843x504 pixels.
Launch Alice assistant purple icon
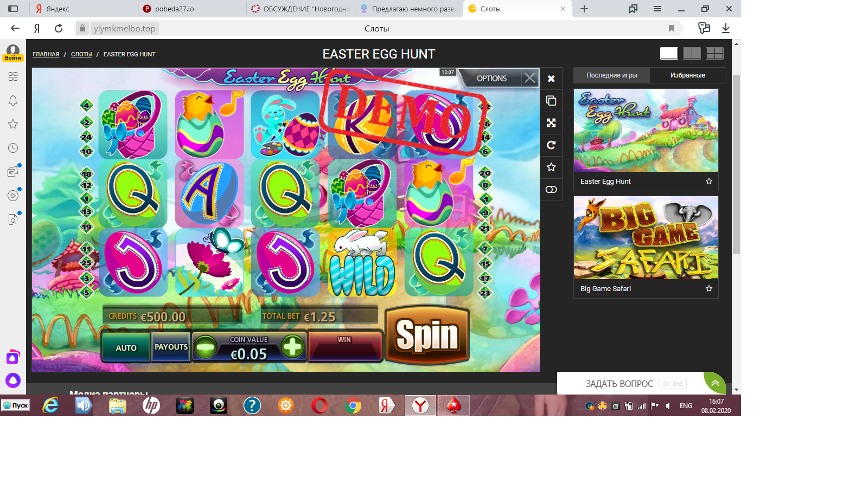point(13,380)
